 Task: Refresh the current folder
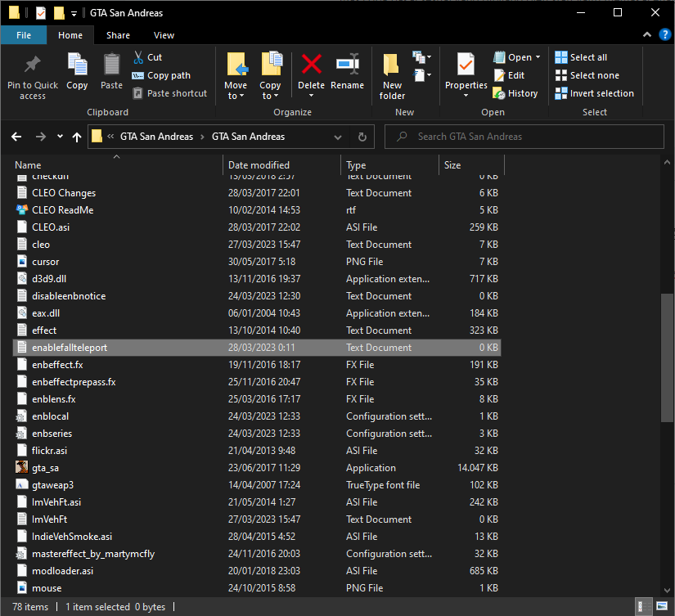tap(362, 137)
